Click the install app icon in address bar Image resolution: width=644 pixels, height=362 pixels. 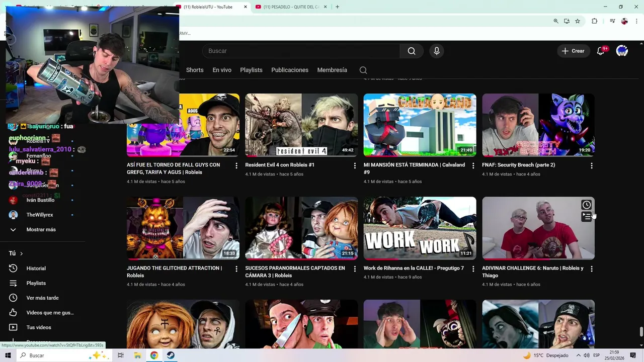click(x=567, y=21)
